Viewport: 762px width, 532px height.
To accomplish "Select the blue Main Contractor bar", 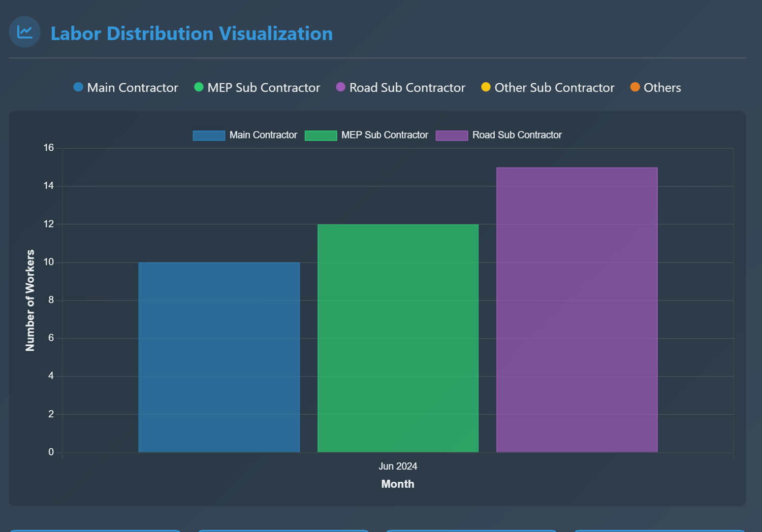I will [x=219, y=357].
